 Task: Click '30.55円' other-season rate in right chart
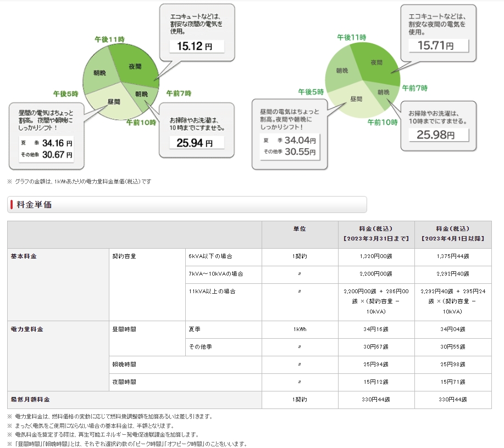pyautogui.click(x=300, y=152)
